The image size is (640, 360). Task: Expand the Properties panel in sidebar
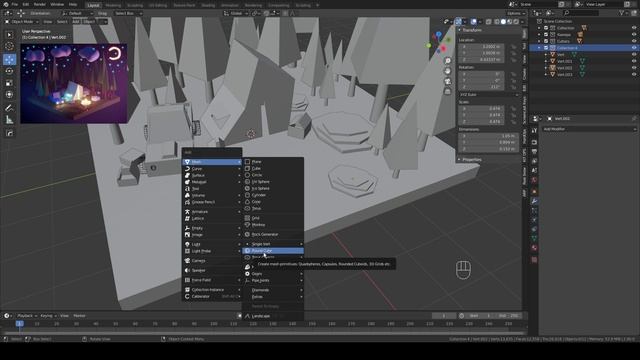click(x=471, y=160)
